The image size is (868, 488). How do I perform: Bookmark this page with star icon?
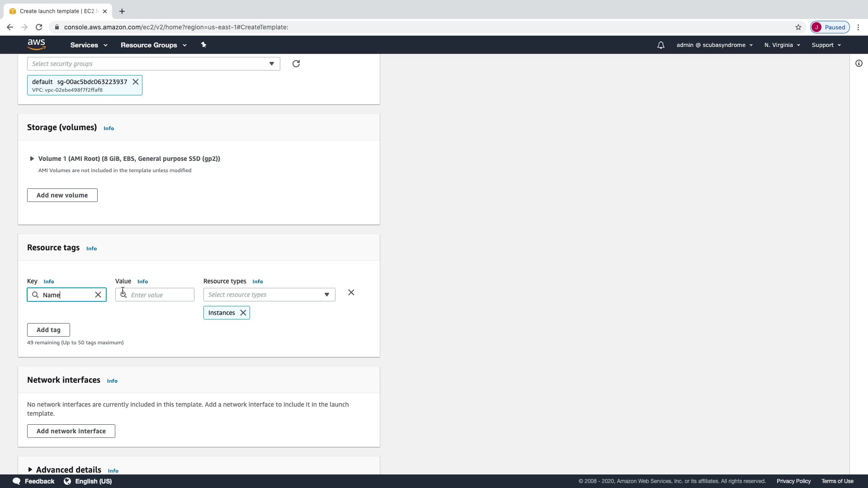798,27
